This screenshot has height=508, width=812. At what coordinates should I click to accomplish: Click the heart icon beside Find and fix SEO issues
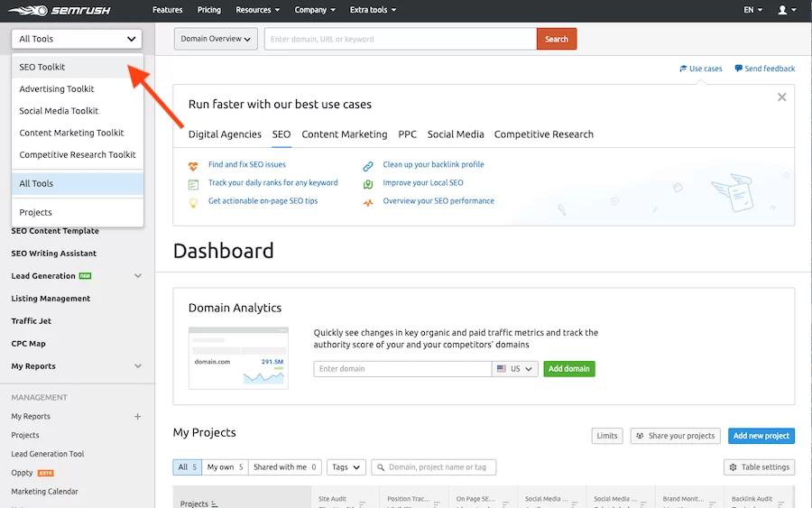[193, 166]
